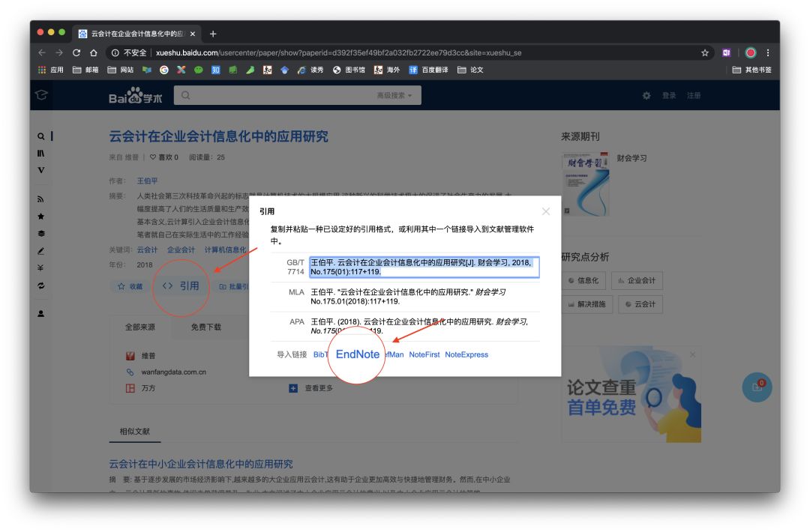Open the WeChat bookmark icon
The image size is (810, 532).
click(x=198, y=70)
